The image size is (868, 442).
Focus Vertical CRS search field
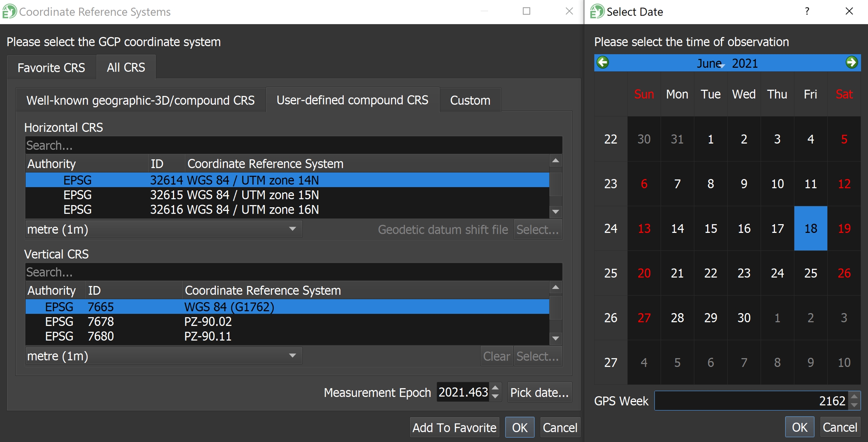click(x=293, y=272)
